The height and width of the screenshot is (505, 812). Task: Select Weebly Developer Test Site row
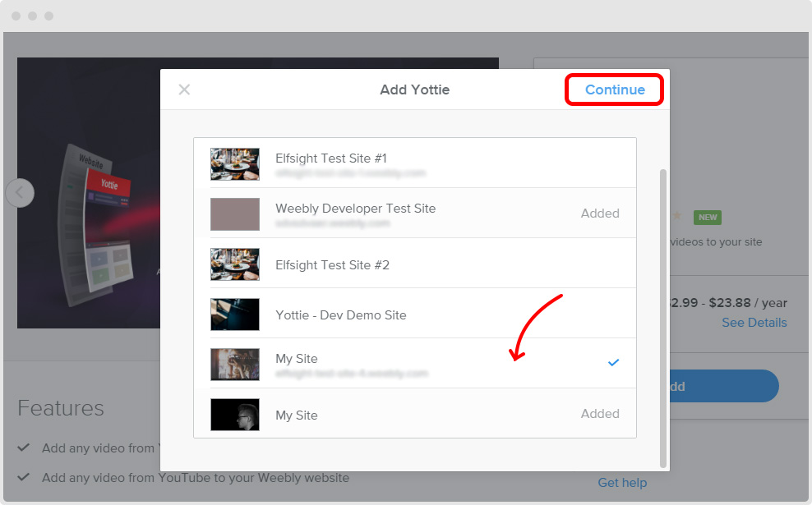point(415,213)
